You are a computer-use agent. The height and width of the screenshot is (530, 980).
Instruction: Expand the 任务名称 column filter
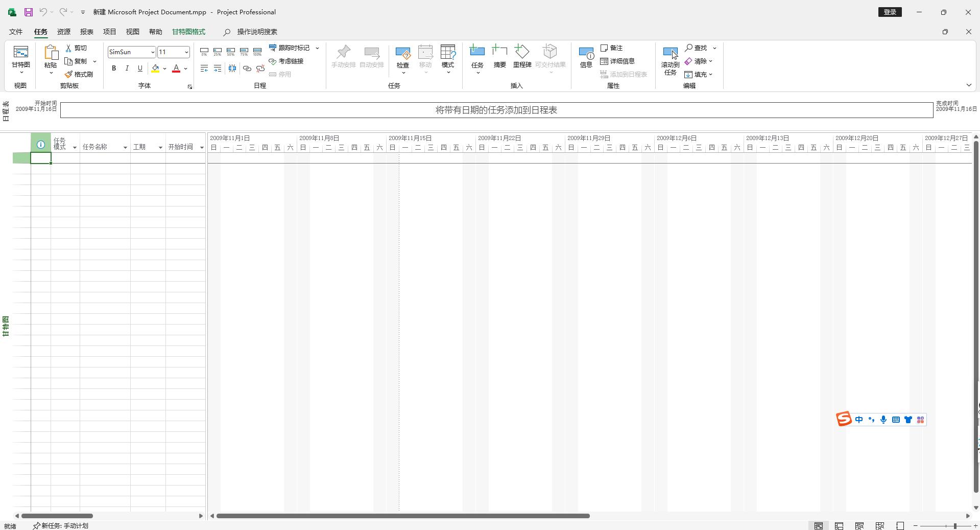coord(125,147)
